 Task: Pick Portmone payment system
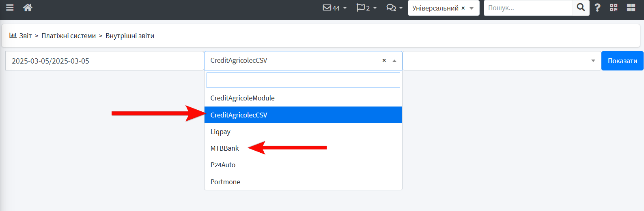[303, 182]
